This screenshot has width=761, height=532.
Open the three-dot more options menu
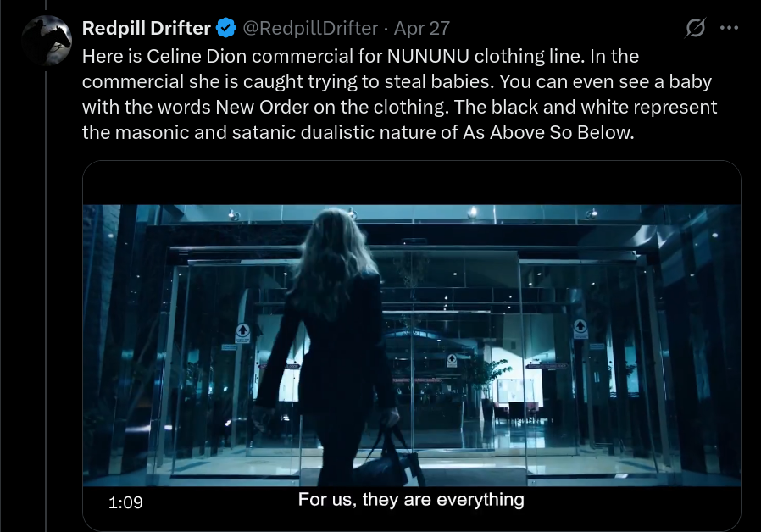pos(730,28)
